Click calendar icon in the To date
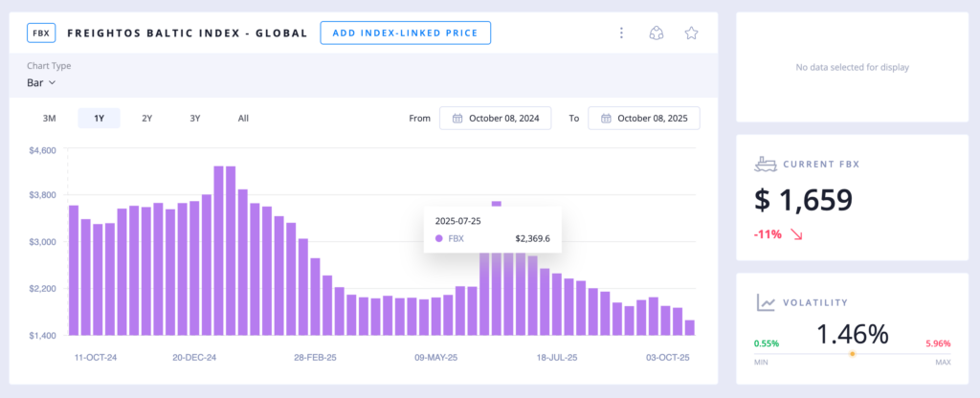 pos(606,119)
